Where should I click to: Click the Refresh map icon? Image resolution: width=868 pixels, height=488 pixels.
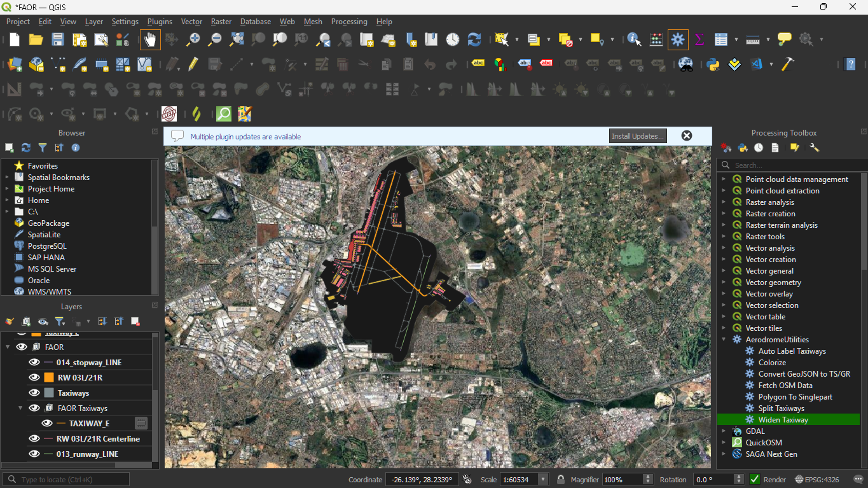click(474, 39)
